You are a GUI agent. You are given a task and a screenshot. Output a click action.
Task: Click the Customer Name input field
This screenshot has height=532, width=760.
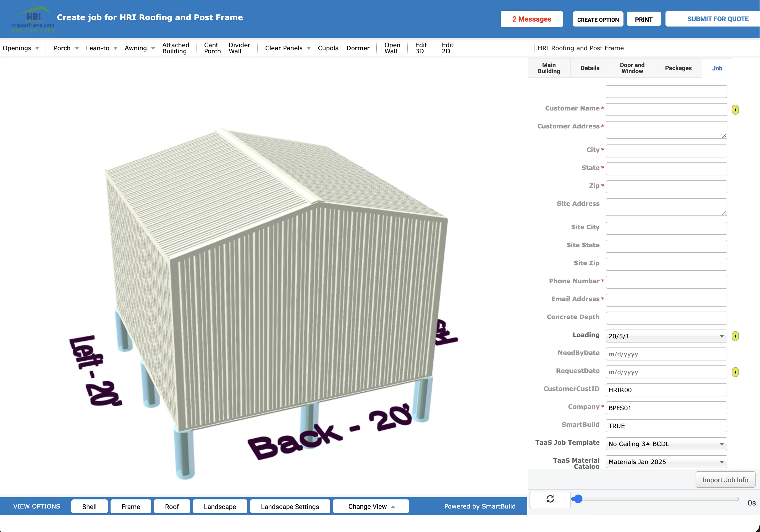pos(666,109)
